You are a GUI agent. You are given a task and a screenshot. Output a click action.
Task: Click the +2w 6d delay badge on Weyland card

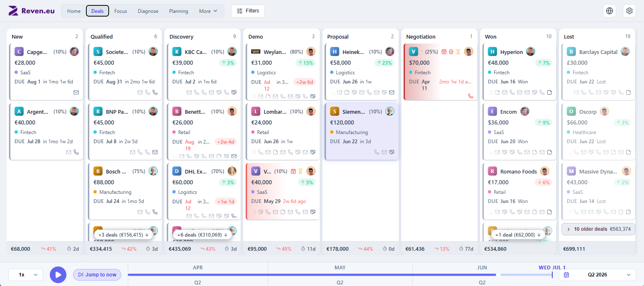[x=304, y=82]
